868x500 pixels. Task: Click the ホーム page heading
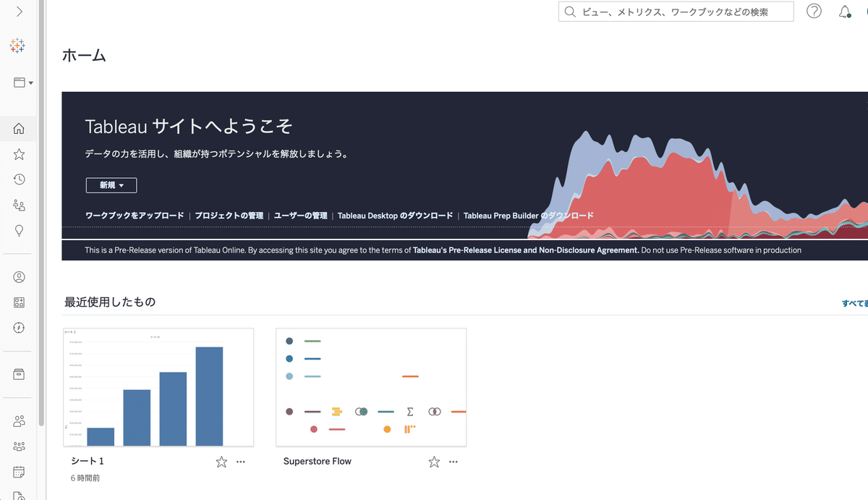pyautogui.click(x=84, y=55)
